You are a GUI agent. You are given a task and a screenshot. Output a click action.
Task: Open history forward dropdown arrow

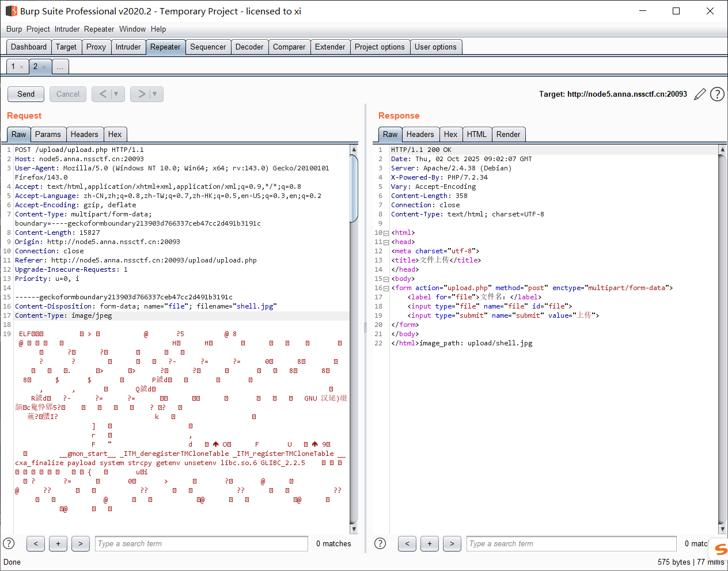click(154, 94)
